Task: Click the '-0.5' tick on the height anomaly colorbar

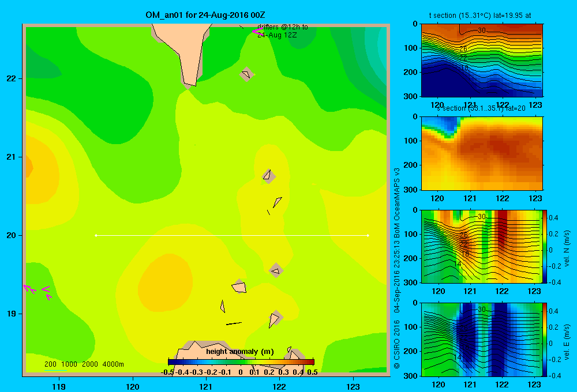Action: (x=167, y=372)
